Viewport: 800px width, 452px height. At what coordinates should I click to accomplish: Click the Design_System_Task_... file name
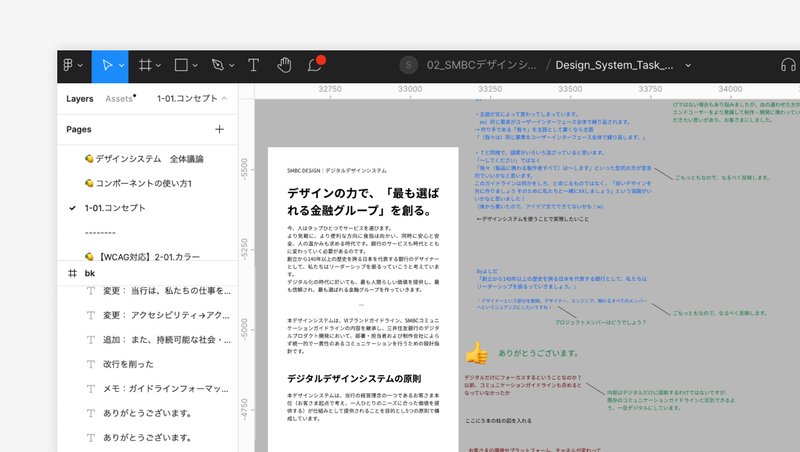(614, 65)
